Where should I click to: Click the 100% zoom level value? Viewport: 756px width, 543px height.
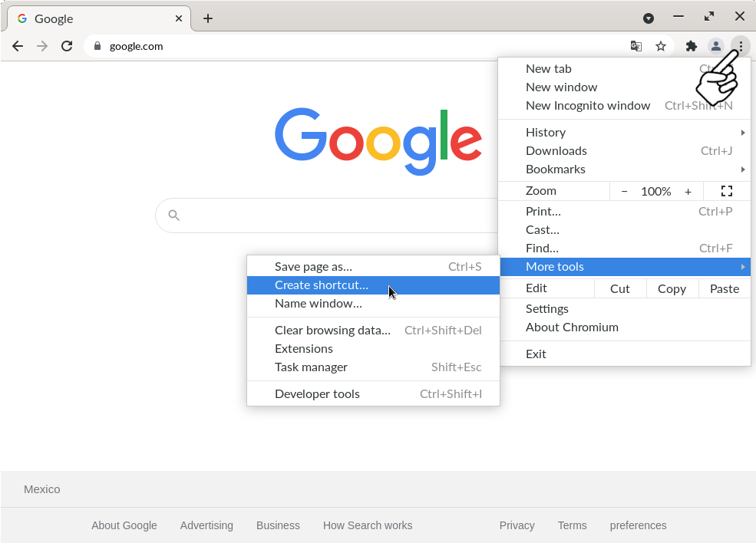[655, 191]
